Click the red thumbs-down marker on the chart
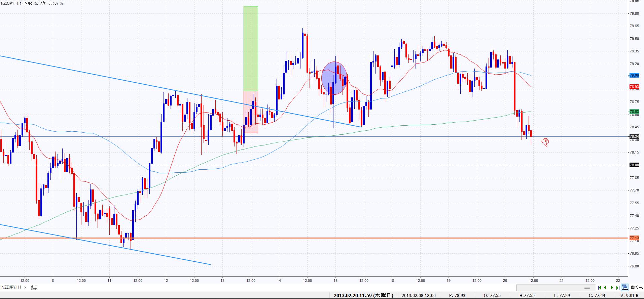This screenshot has height=299, width=644. click(545, 143)
